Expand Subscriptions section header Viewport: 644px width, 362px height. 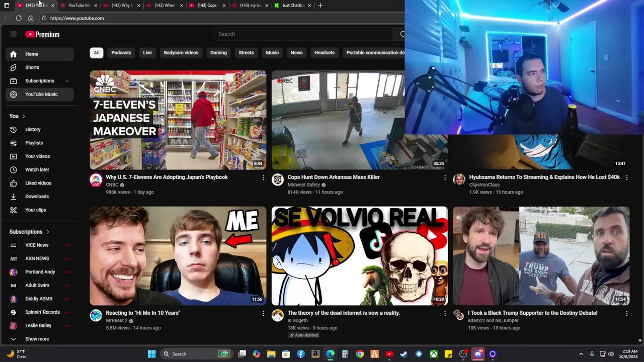pyautogui.click(x=29, y=232)
